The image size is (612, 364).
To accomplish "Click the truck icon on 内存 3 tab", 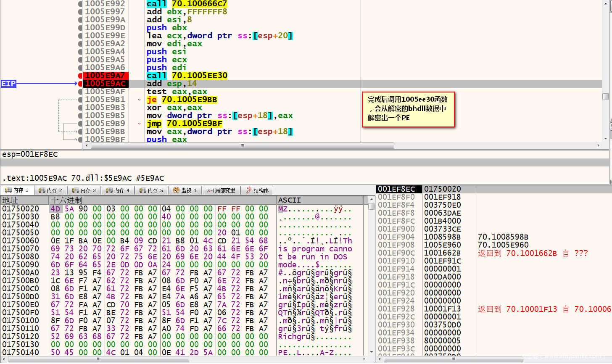I will 76,190.
